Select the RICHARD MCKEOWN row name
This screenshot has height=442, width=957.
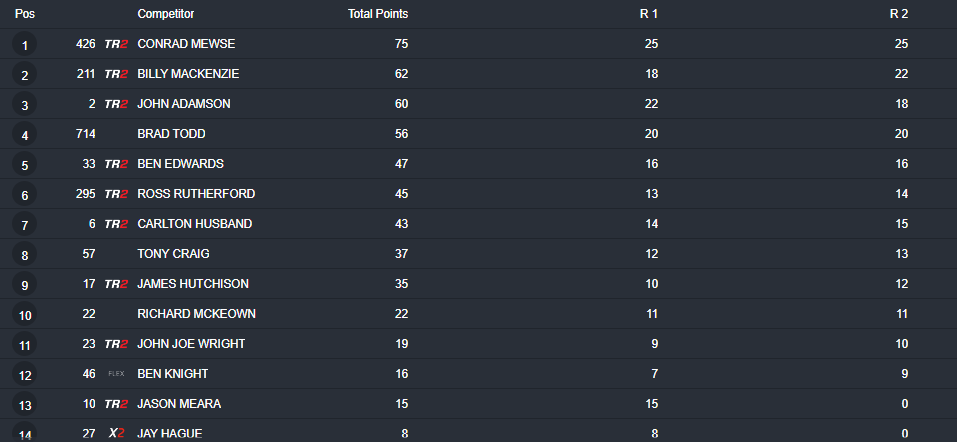tap(197, 314)
